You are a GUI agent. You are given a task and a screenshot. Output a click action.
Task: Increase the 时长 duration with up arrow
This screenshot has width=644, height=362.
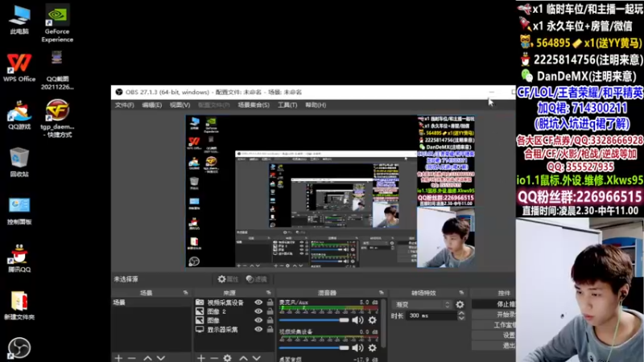461,313
